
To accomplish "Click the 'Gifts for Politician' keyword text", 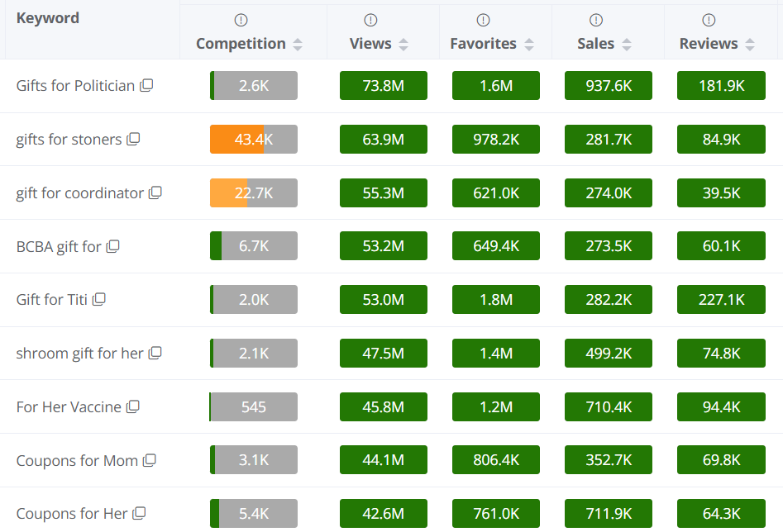I will (75, 85).
